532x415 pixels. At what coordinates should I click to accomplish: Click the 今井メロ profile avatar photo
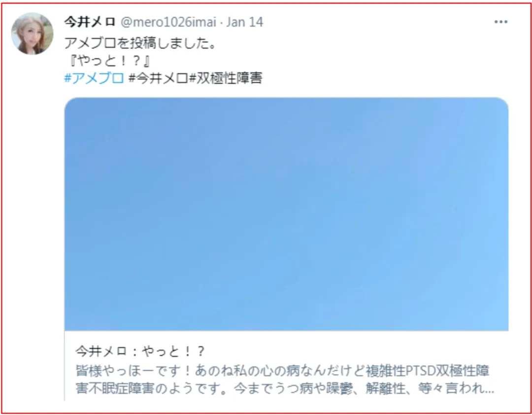[x=32, y=34]
